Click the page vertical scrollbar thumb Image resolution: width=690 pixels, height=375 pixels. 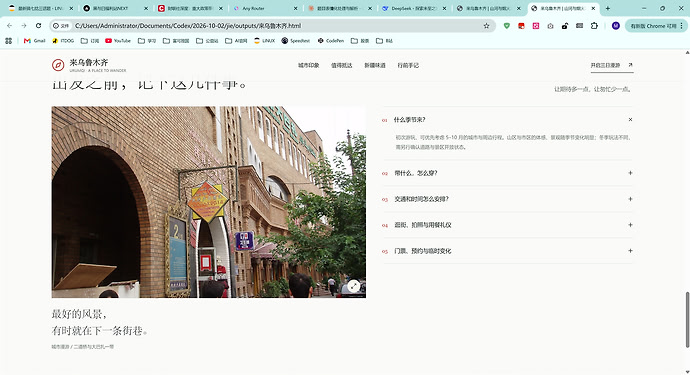687,320
